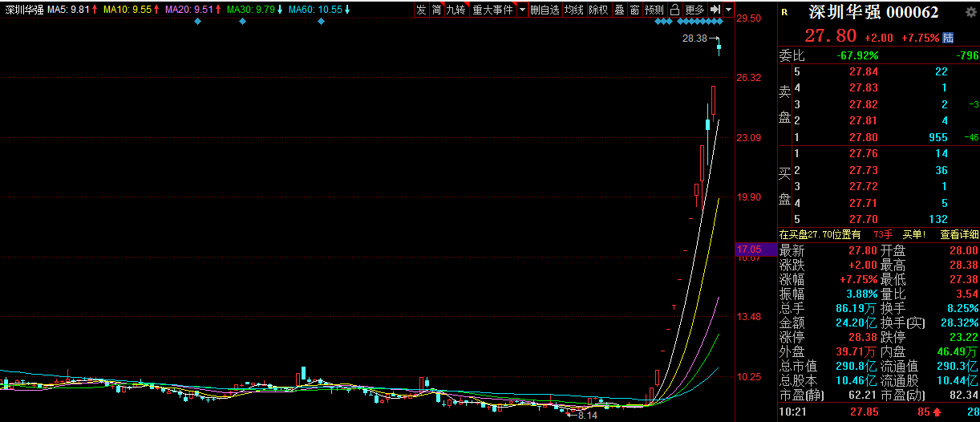Click the 金额 24.20亿 turnover value

[857, 323]
